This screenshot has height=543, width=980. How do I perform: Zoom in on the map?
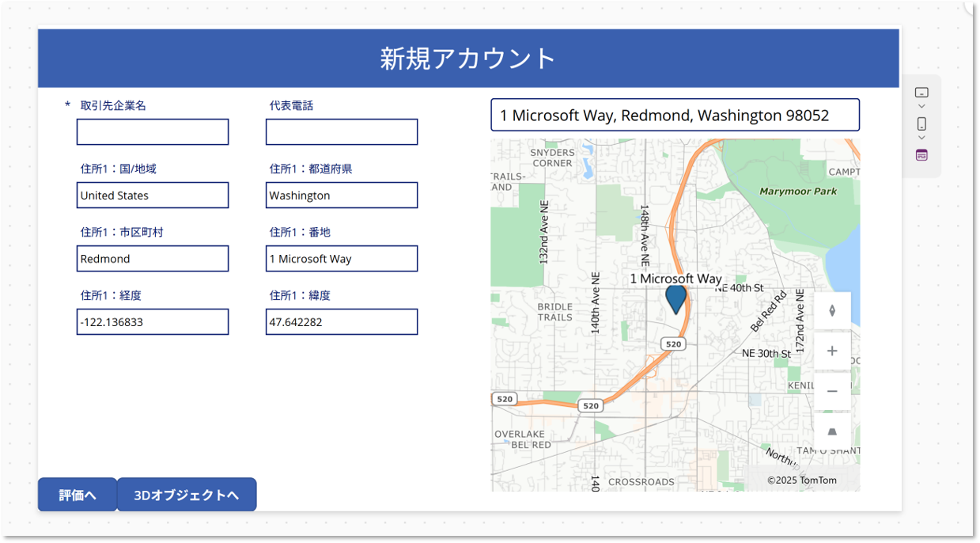click(832, 351)
